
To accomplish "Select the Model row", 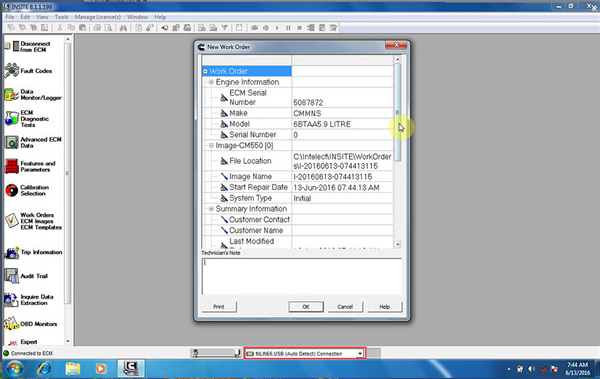I will point(298,124).
